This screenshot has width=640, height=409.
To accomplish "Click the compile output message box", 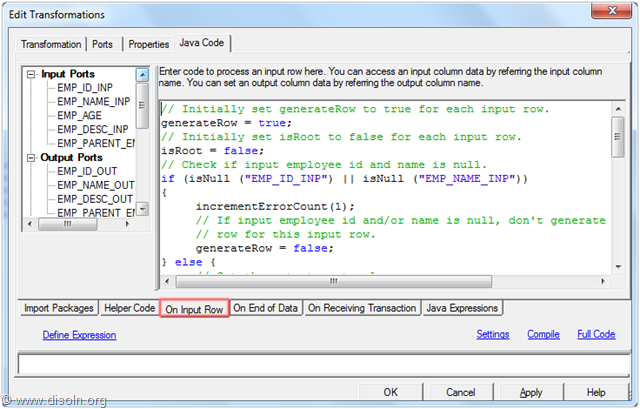I will [x=324, y=364].
